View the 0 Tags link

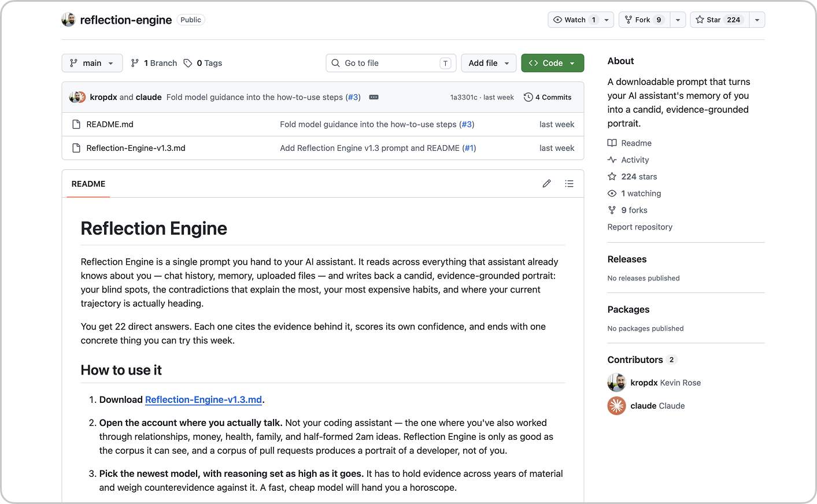203,63
